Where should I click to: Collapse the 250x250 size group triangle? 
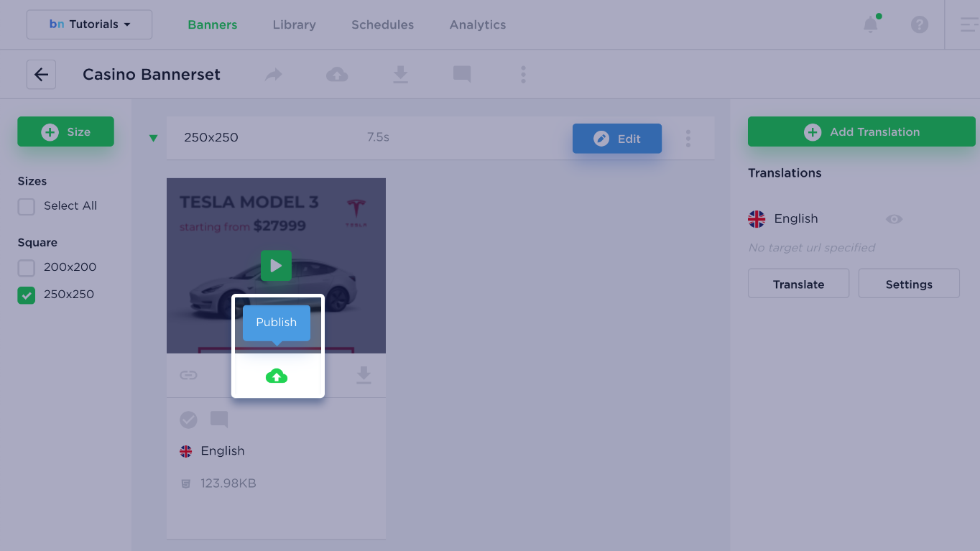(x=153, y=139)
